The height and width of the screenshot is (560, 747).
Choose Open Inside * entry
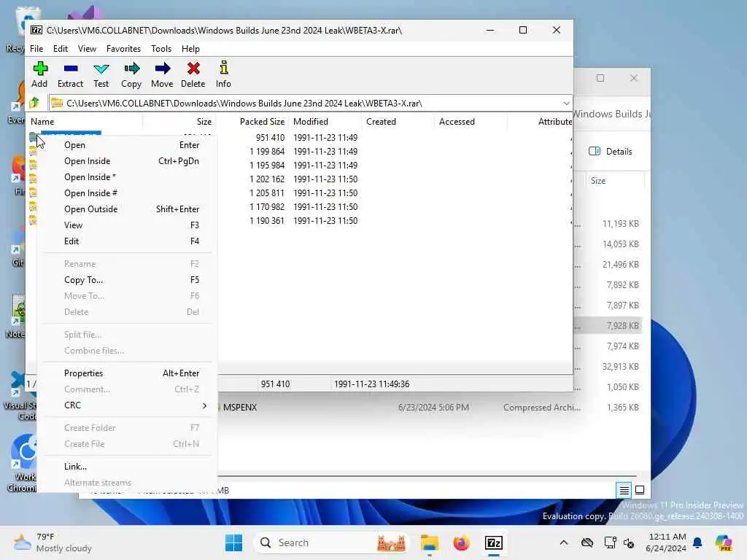(x=127, y=177)
